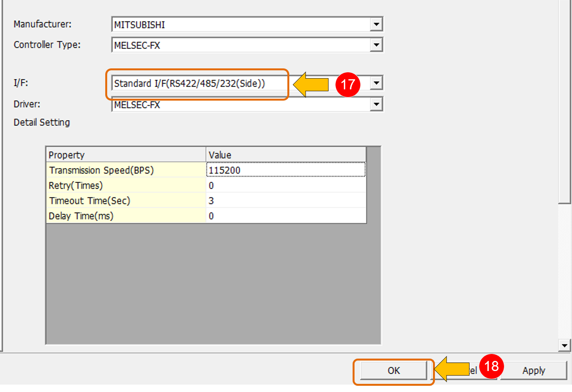Open the Manufacturer dropdown arrow
The height and width of the screenshot is (392, 572).
376,24
